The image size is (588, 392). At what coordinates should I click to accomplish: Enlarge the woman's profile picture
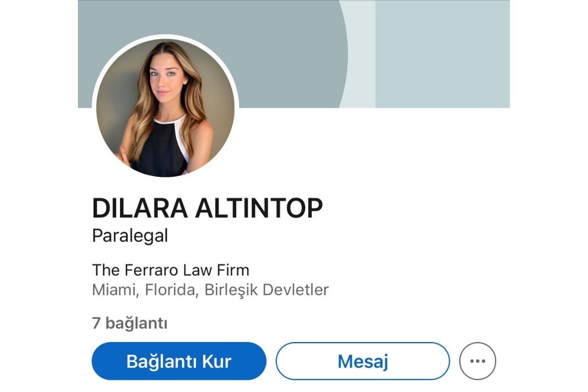[x=165, y=108]
